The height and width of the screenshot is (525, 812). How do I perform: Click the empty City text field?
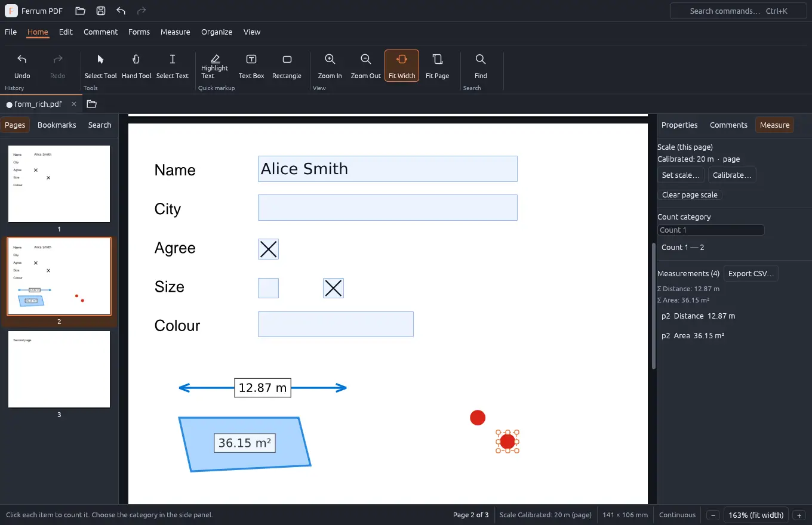(x=387, y=208)
